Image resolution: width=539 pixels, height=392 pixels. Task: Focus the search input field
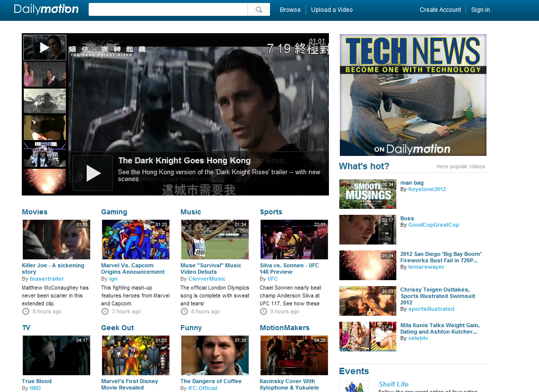coord(168,9)
